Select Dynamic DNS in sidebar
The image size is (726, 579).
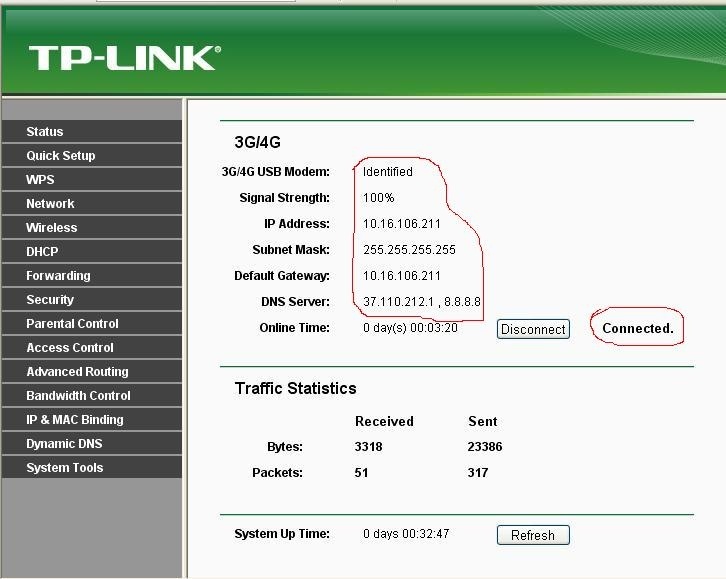[64, 444]
